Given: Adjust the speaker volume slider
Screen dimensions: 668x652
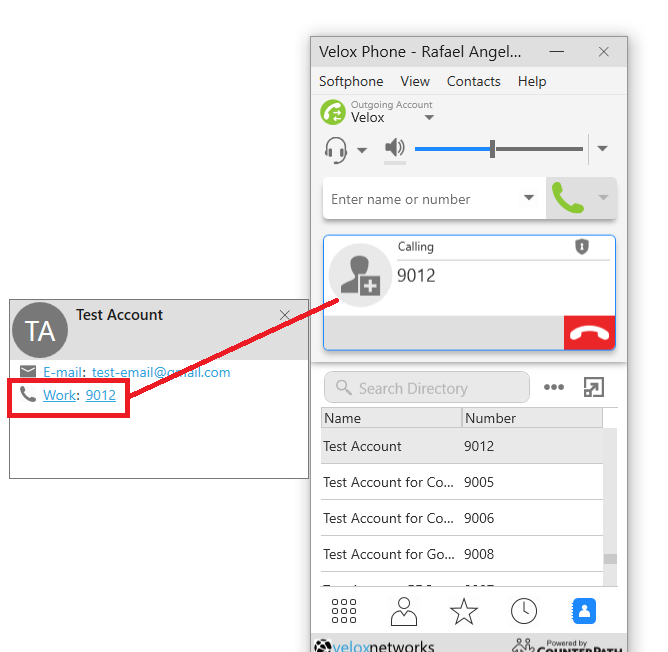Looking at the screenshot, I should tap(498, 149).
